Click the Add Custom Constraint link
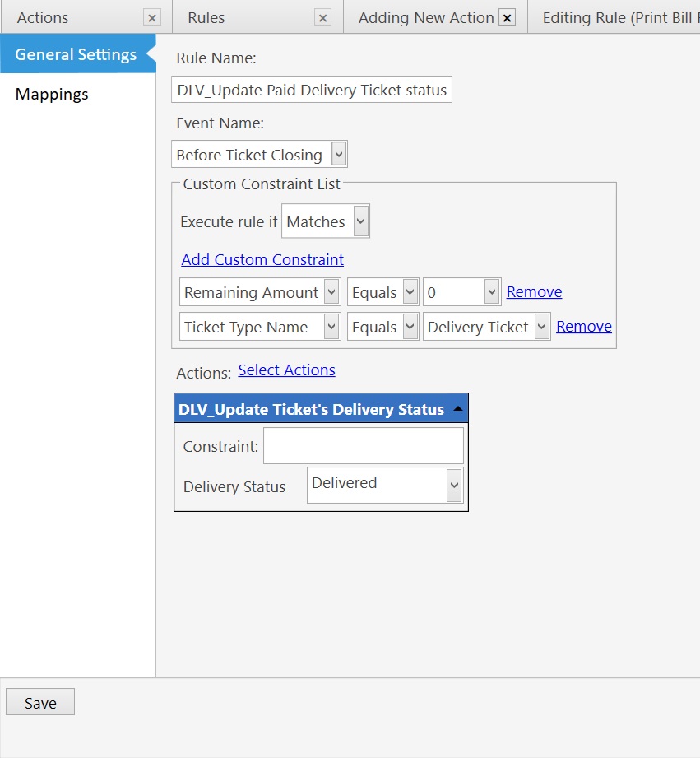The image size is (700, 758). click(x=262, y=259)
